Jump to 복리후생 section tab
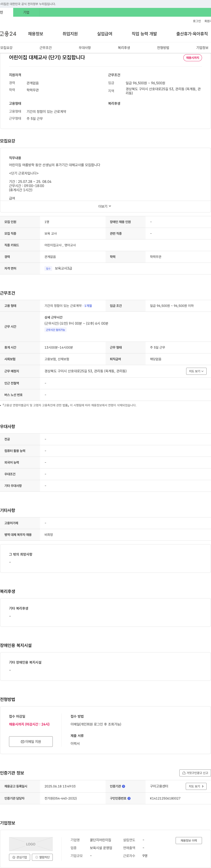Viewport: 211px width, 868px height. point(124,48)
